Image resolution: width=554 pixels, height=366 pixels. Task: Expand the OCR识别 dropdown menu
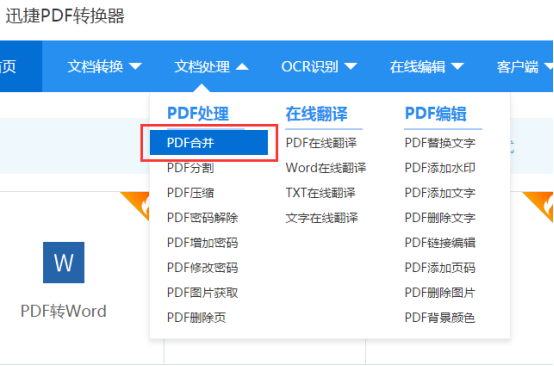click(319, 66)
